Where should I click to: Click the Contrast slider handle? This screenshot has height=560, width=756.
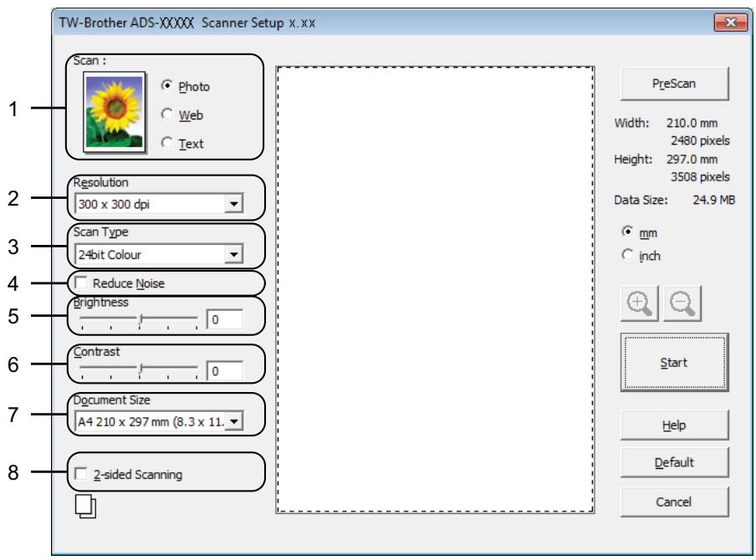[140, 369]
